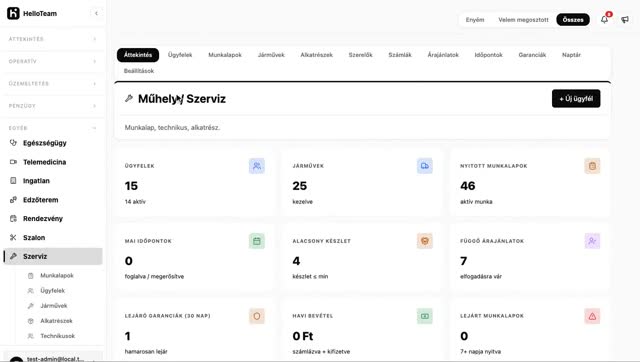Click the Technikusok people icon in the sidebar submenu
Viewport: 640px width, 362px height.
[x=31, y=336]
